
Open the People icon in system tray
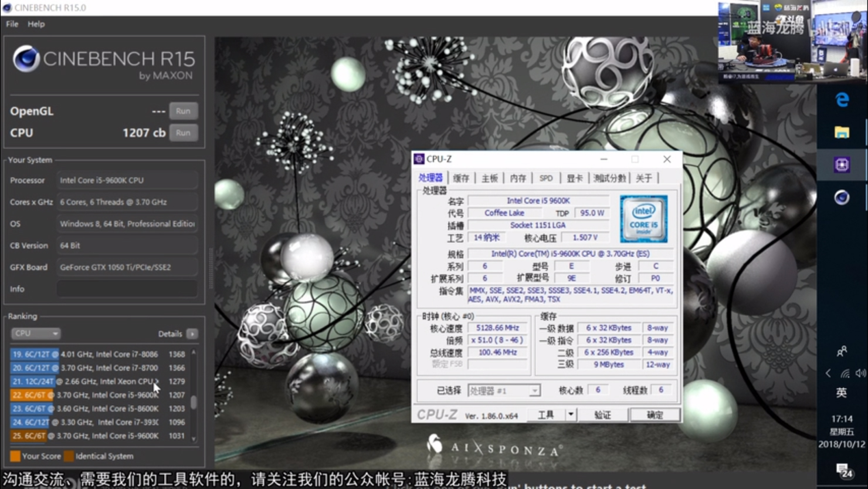click(x=842, y=351)
